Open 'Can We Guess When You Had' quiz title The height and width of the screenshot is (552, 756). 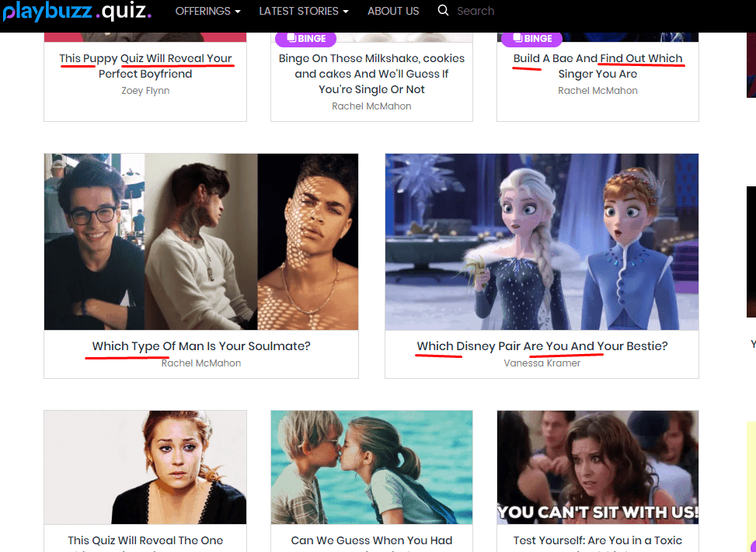(371, 540)
